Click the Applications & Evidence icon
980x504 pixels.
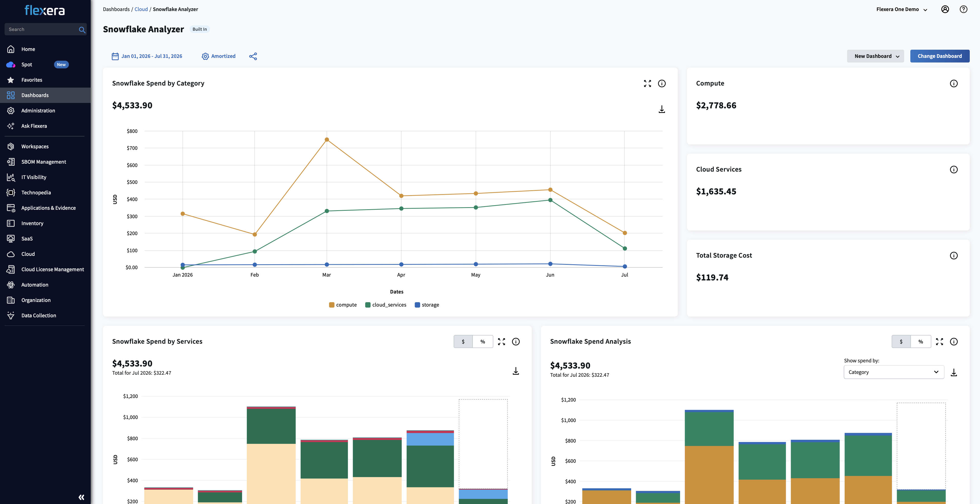pyautogui.click(x=11, y=208)
